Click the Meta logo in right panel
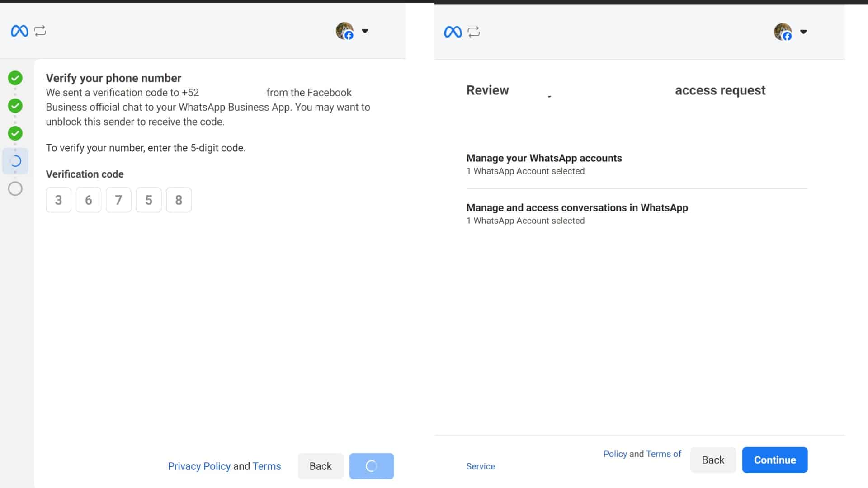This screenshot has height=488, width=868. [453, 32]
